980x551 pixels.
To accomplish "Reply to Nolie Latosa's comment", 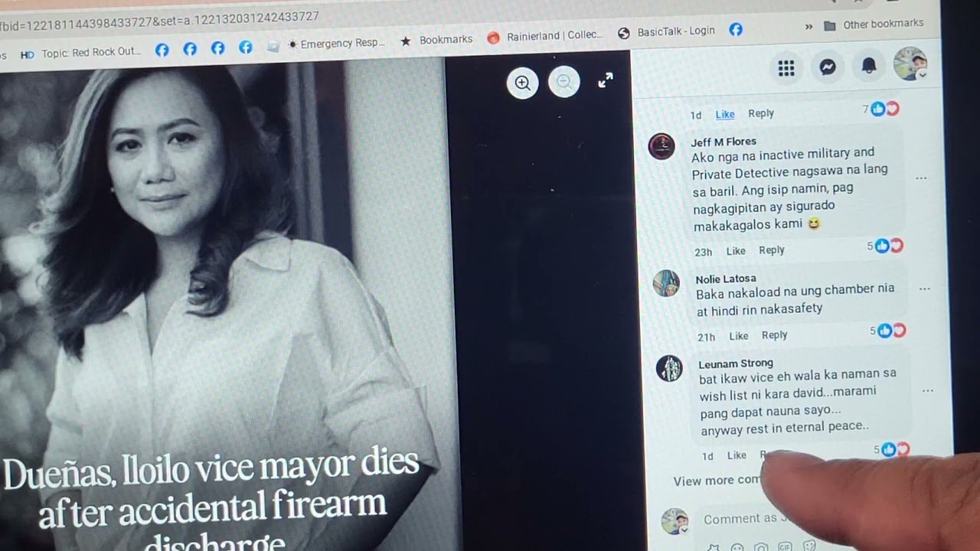I will [x=775, y=335].
